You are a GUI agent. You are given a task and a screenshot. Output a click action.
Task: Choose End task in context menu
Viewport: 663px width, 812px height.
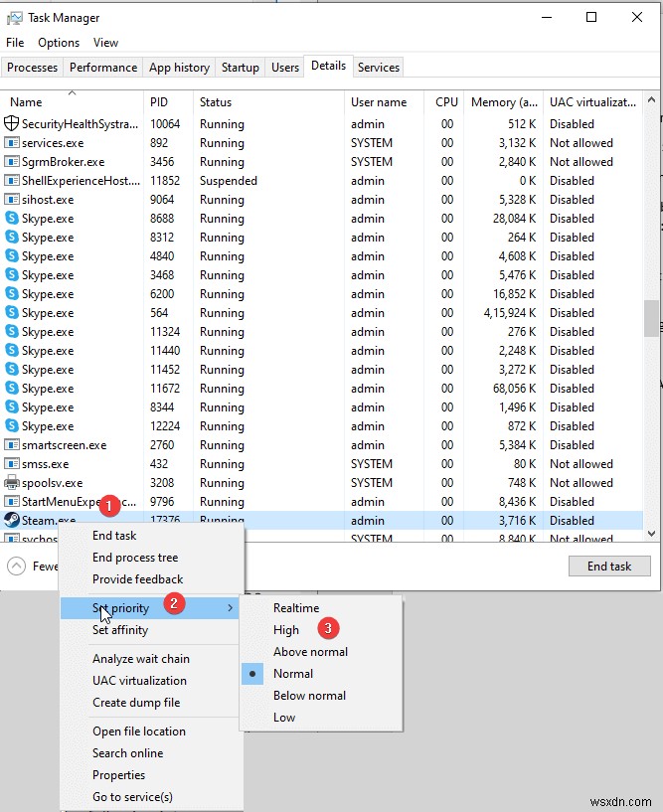click(114, 536)
